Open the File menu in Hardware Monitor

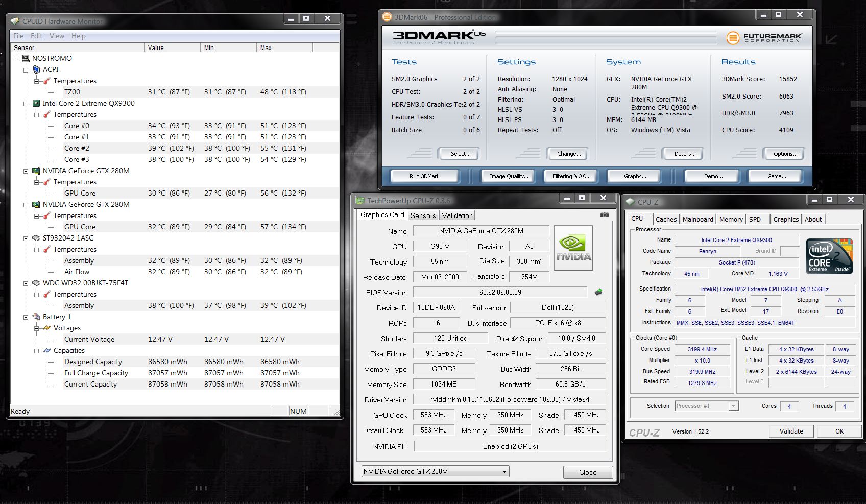18,36
